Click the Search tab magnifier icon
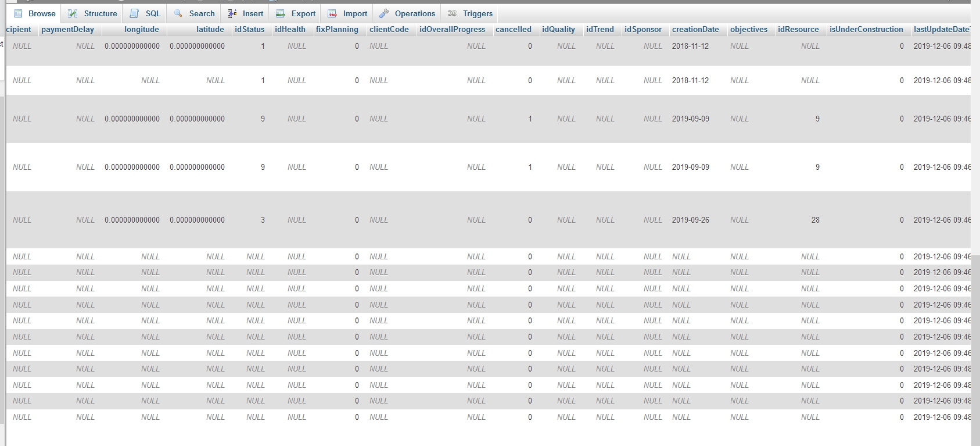Image resolution: width=980 pixels, height=446 pixels. coord(178,13)
